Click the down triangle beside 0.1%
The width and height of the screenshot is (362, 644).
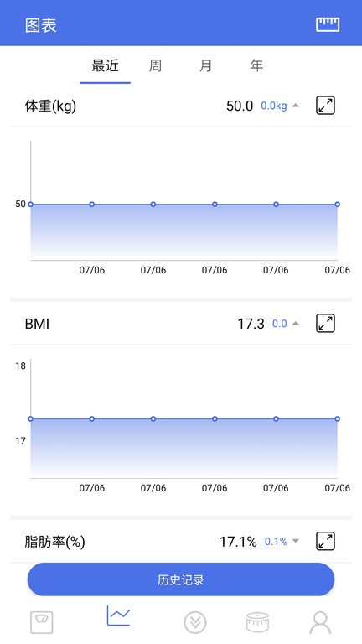[x=296, y=542]
